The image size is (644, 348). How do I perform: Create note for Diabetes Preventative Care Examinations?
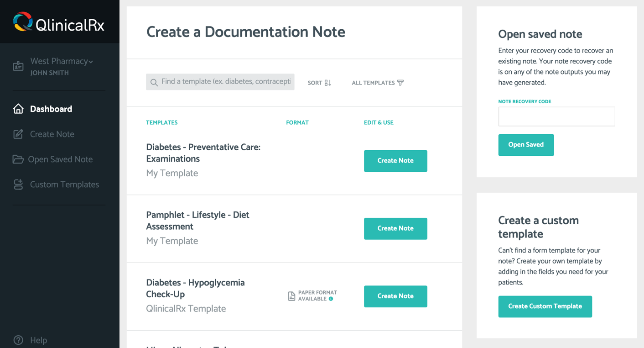click(395, 161)
